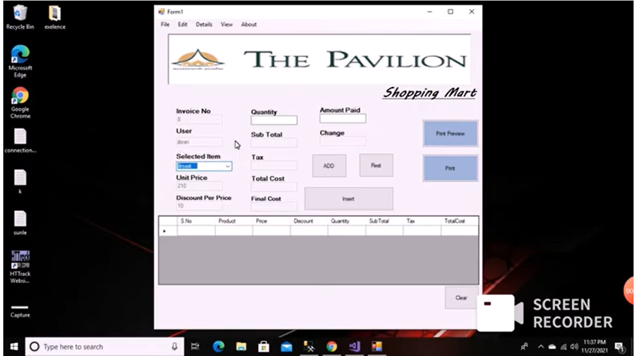Open the Details menu
This screenshot has height=356, width=644.
(x=204, y=25)
